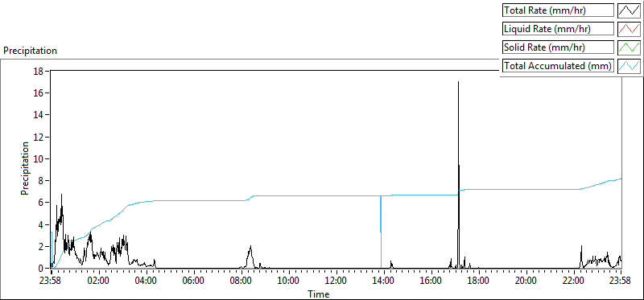Viewport: 644px width, 300px height.
Task: Click the ending 23:58 time axis label
Action: point(620,282)
